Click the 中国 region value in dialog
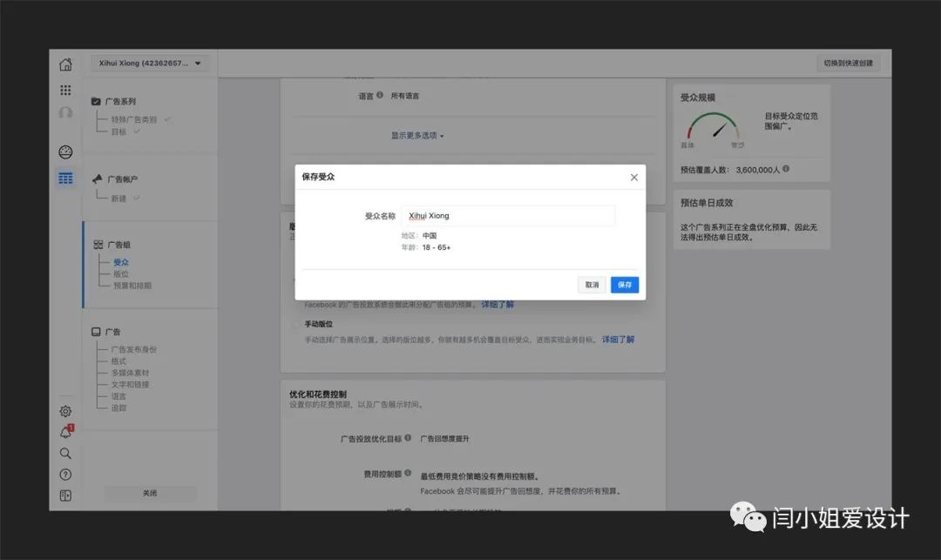The width and height of the screenshot is (941, 560). click(x=430, y=236)
